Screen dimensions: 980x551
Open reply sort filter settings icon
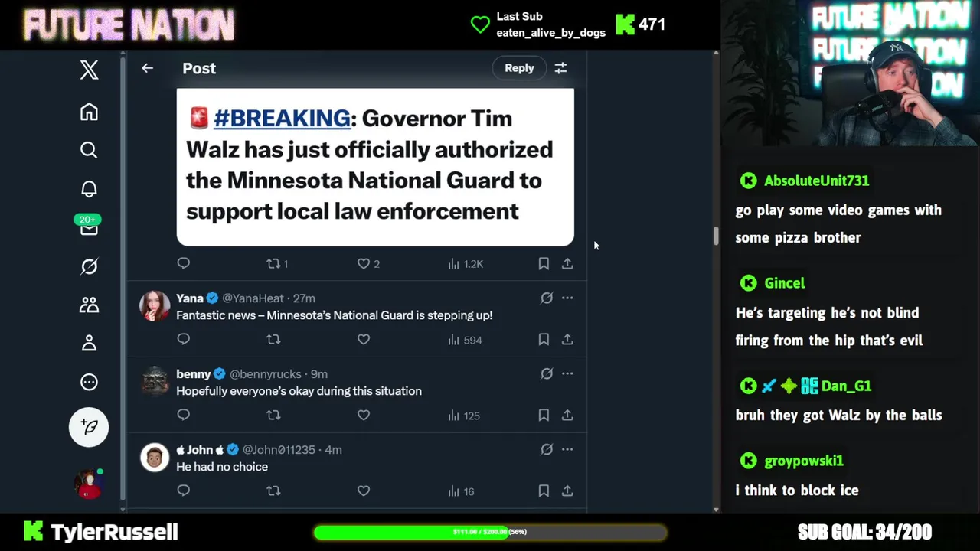click(x=560, y=68)
